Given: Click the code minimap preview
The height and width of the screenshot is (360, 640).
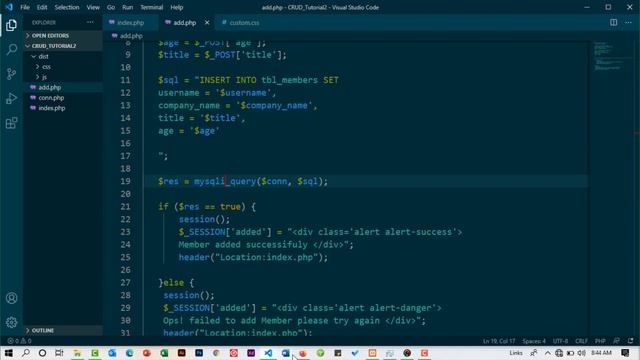Looking at the screenshot, I should (x=608, y=57).
